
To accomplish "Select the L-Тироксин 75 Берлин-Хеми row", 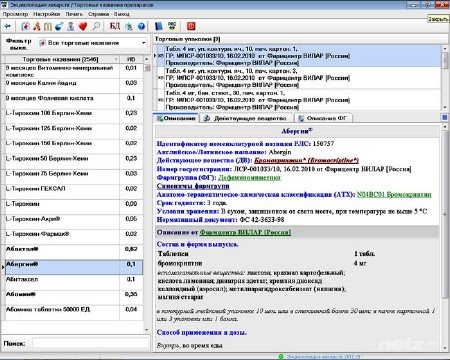I will click(x=74, y=177).
